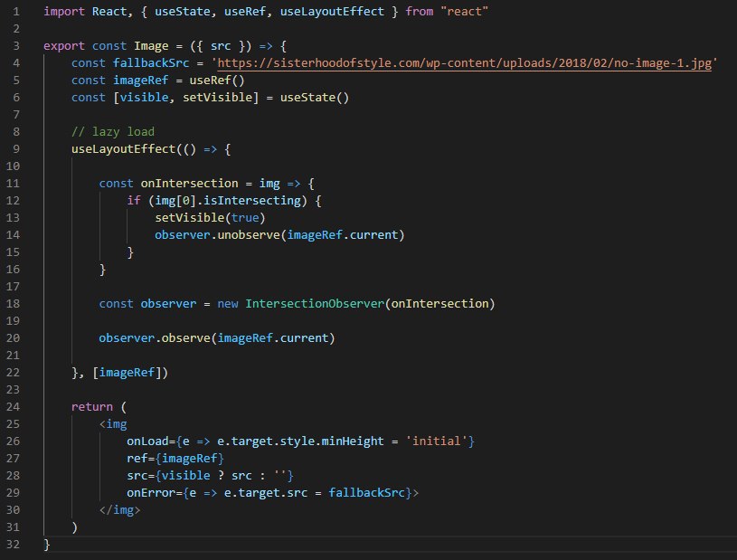The width and height of the screenshot is (737, 560).
Task: Click 'visible' in the src ternary on line 28
Action: 185,476
